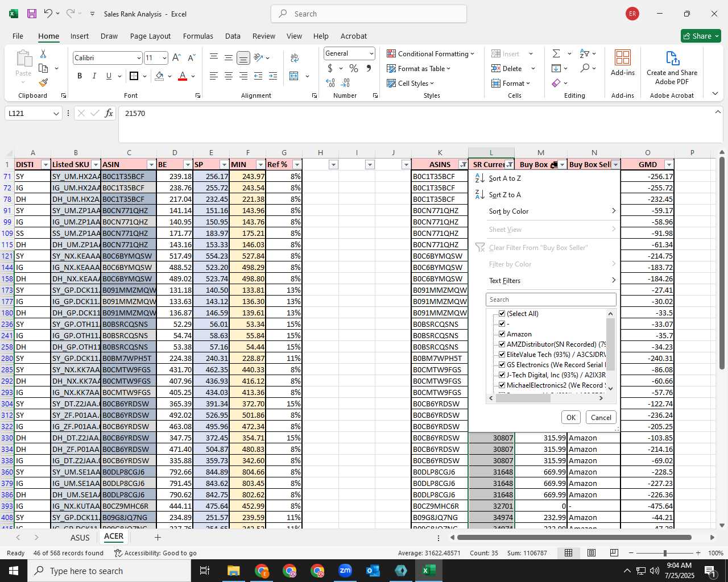Apply Percent Style number format
The width and height of the screenshot is (728, 582).
pyautogui.click(x=354, y=69)
